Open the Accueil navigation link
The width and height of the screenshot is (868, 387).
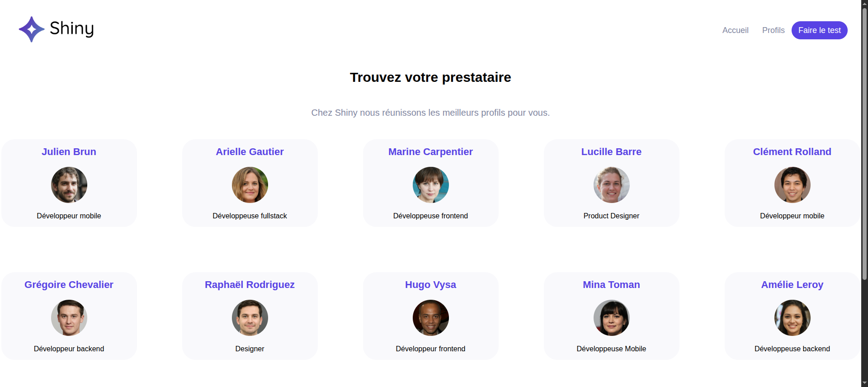tap(735, 30)
